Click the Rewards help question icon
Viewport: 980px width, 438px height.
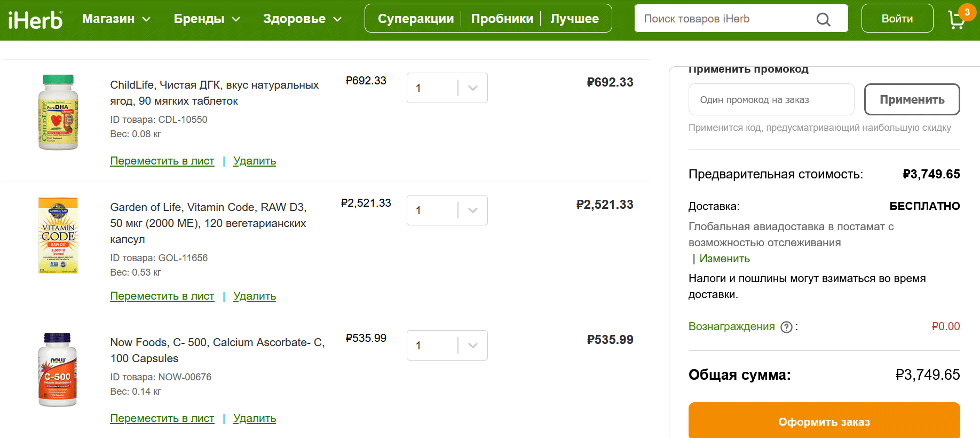coord(786,327)
